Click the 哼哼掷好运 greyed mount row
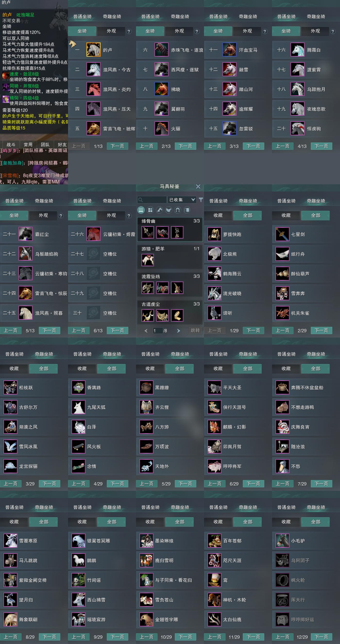This screenshot has width=340, height=644. [306, 619]
